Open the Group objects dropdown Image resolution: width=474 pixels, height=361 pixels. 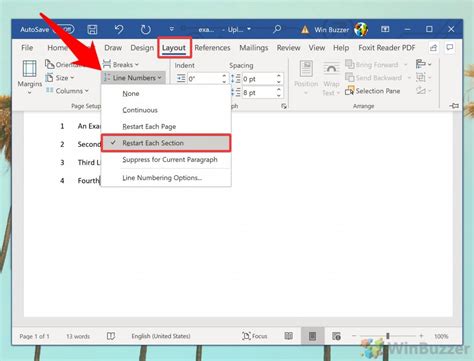423,77
